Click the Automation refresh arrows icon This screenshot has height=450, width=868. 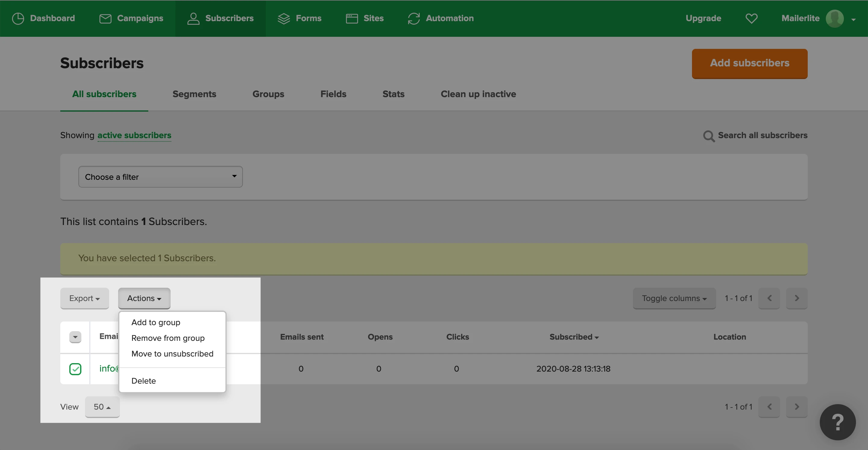click(x=414, y=18)
